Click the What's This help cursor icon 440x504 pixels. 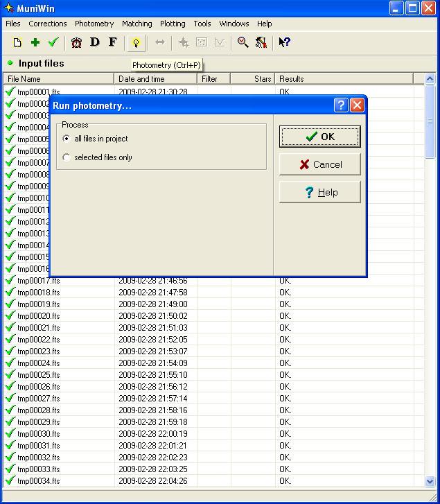(x=284, y=43)
